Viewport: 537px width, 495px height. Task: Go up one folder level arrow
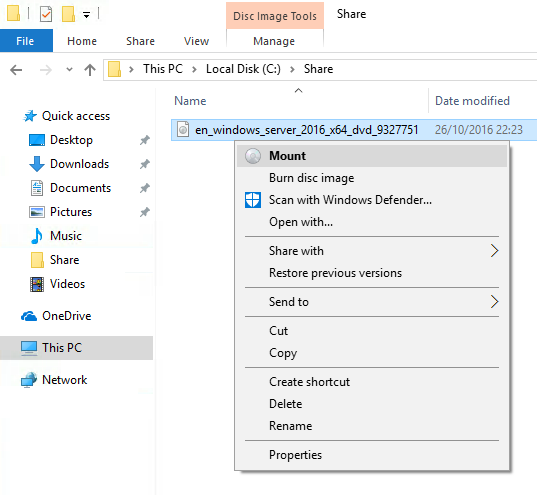click(90, 70)
